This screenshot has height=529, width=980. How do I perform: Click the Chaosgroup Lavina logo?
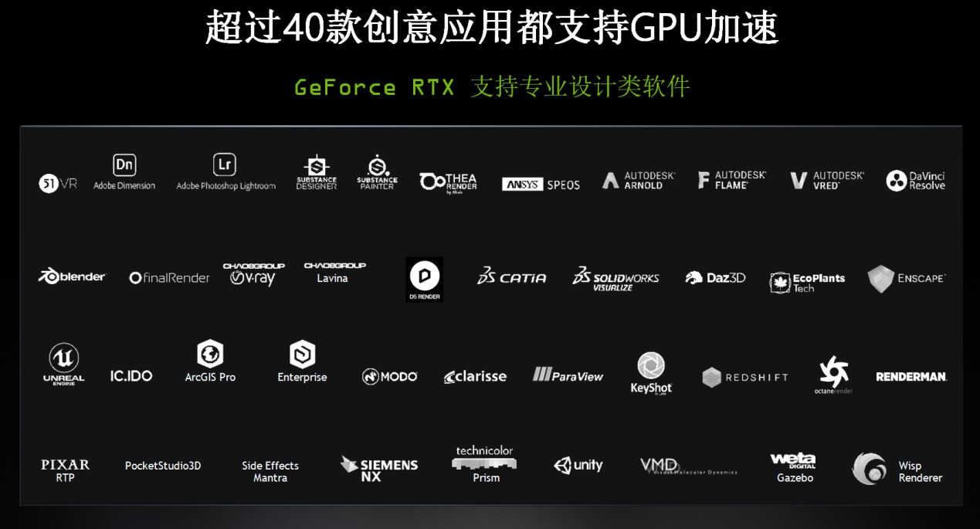pos(334,273)
